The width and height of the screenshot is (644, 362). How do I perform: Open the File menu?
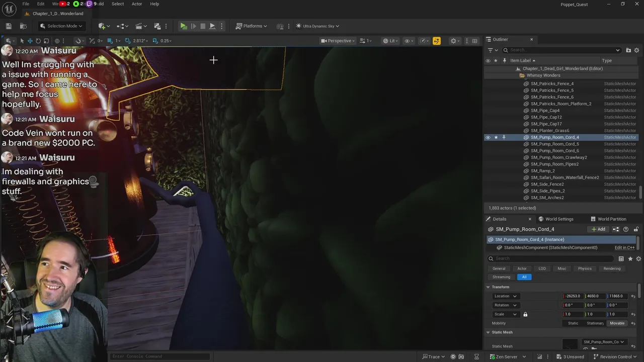coord(26,4)
